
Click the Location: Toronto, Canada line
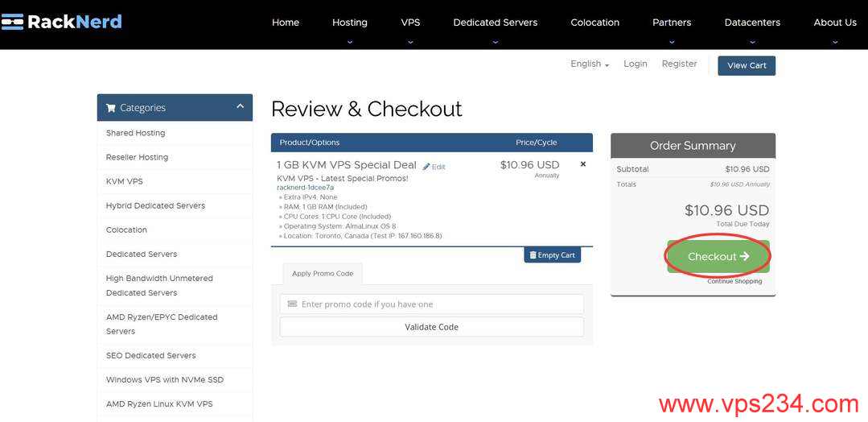point(360,236)
